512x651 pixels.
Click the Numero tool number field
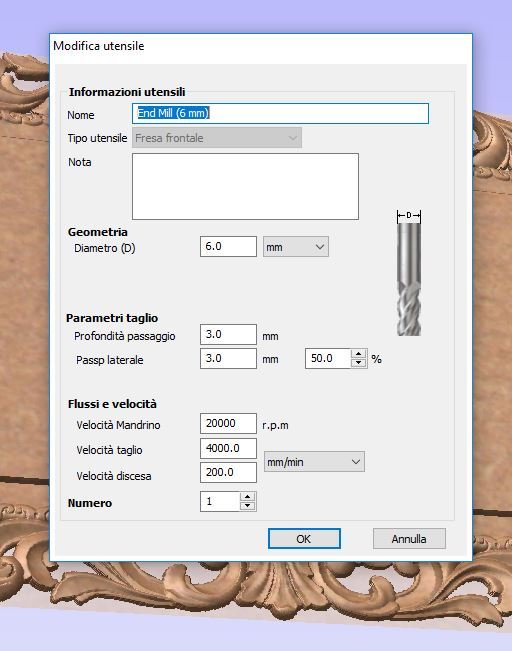(220, 502)
